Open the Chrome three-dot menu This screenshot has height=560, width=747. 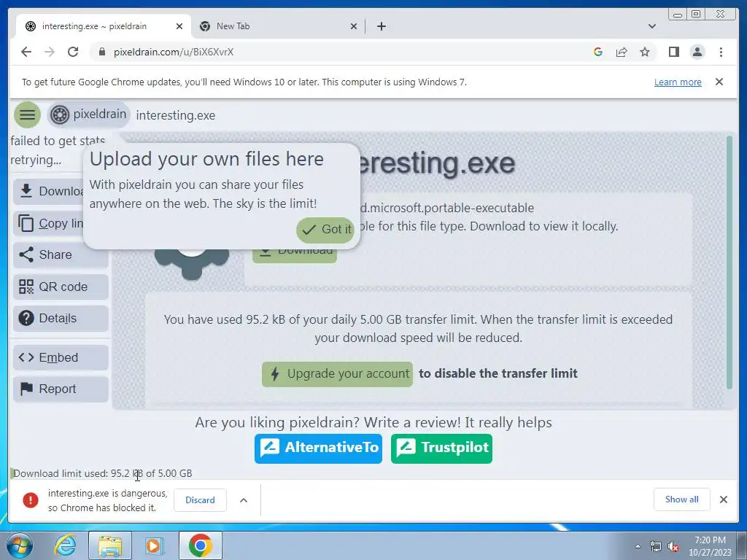click(x=721, y=52)
